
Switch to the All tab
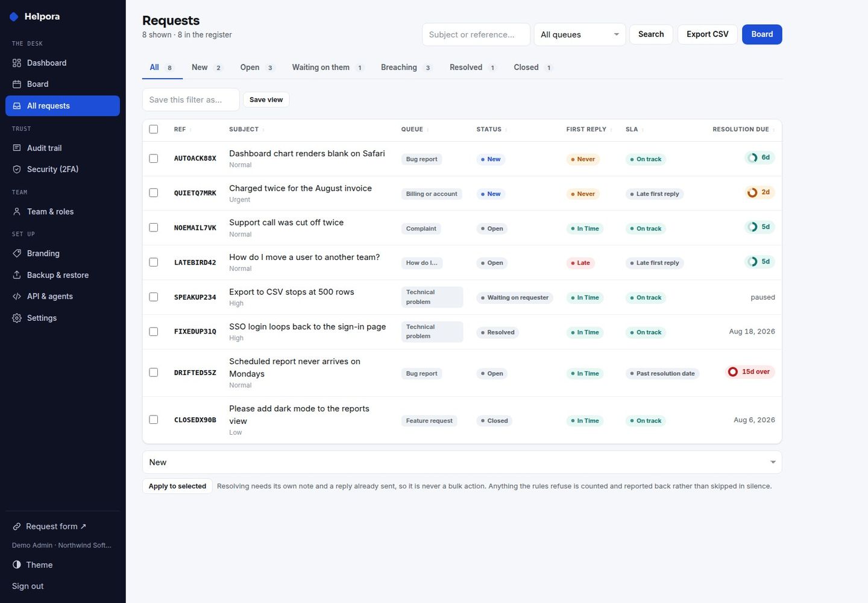pos(162,68)
